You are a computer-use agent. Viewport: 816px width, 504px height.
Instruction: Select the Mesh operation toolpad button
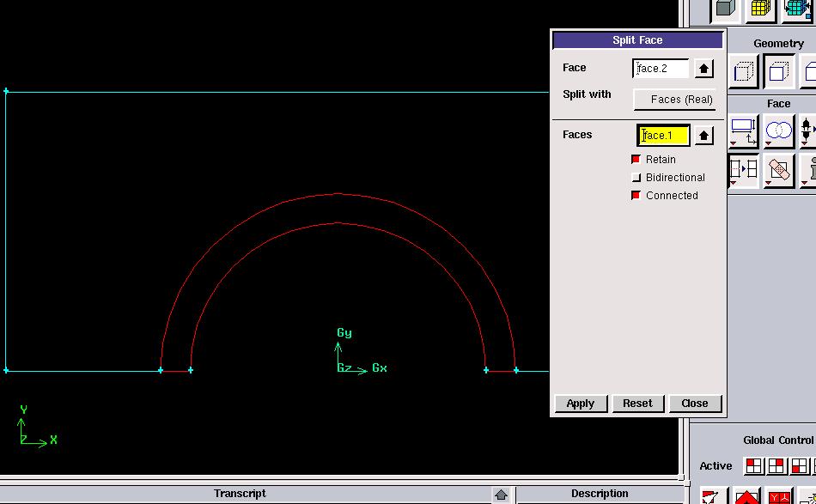click(x=760, y=9)
